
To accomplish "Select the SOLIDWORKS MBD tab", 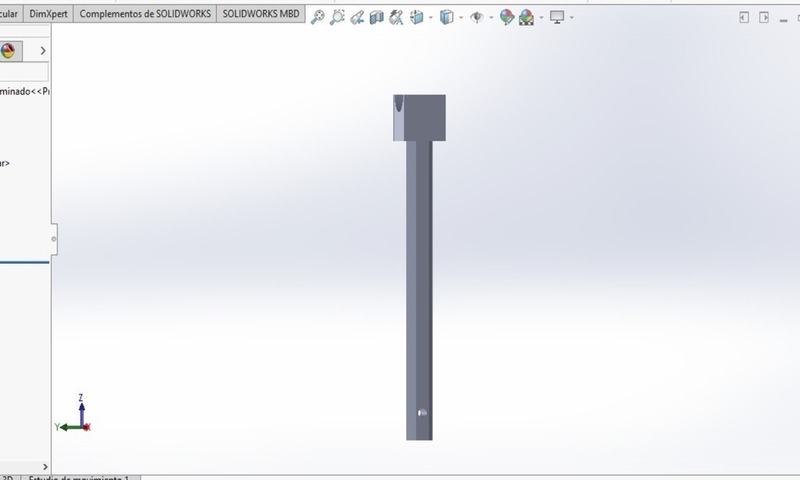I will (261, 14).
